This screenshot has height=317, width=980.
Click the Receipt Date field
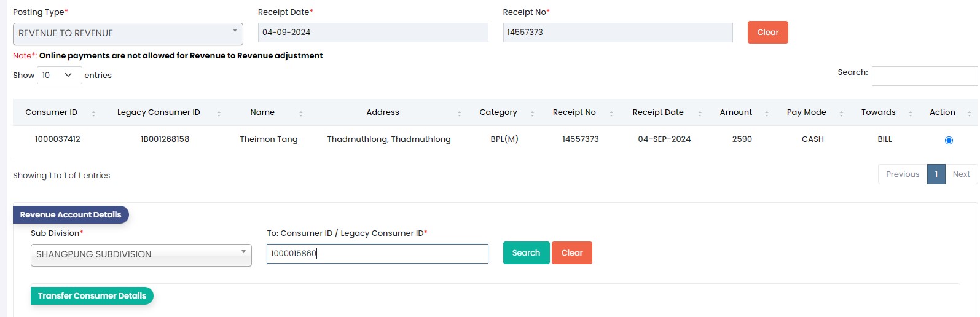click(373, 33)
